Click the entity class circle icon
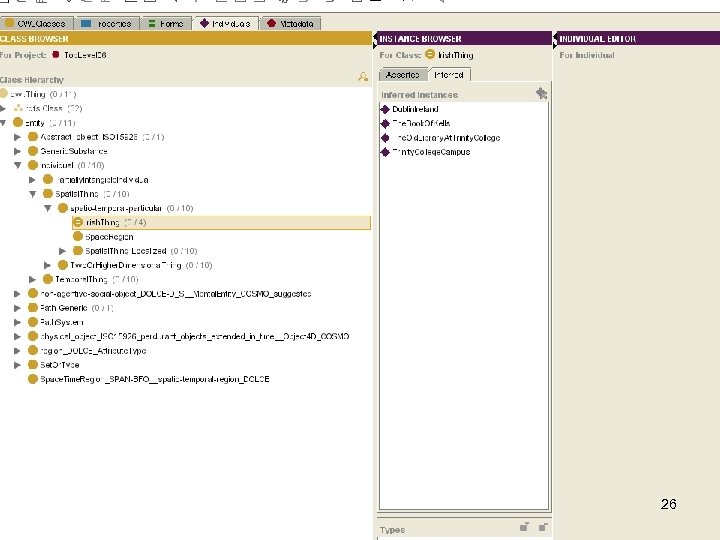Viewport: 720px width, 540px height. [x=18, y=123]
